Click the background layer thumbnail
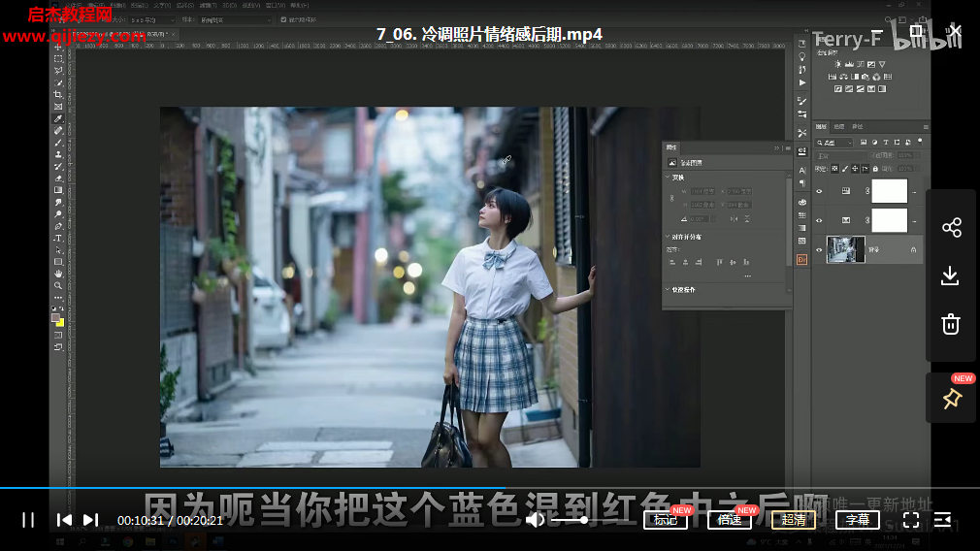This screenshot has width=980, height=551. pyautogui.click(x=846, y=249)
